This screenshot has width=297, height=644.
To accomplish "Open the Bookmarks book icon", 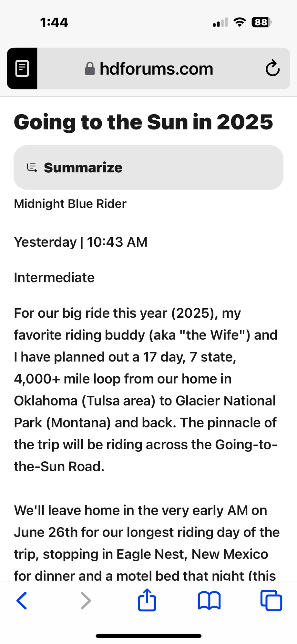I will (x=209, y=600).
